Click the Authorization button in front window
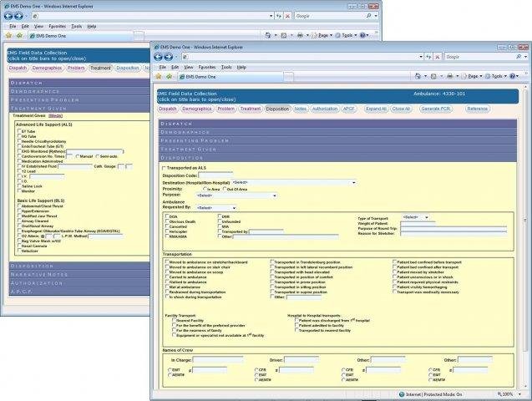The height and width of the screenshot is (401, 532). click(325, 109)
